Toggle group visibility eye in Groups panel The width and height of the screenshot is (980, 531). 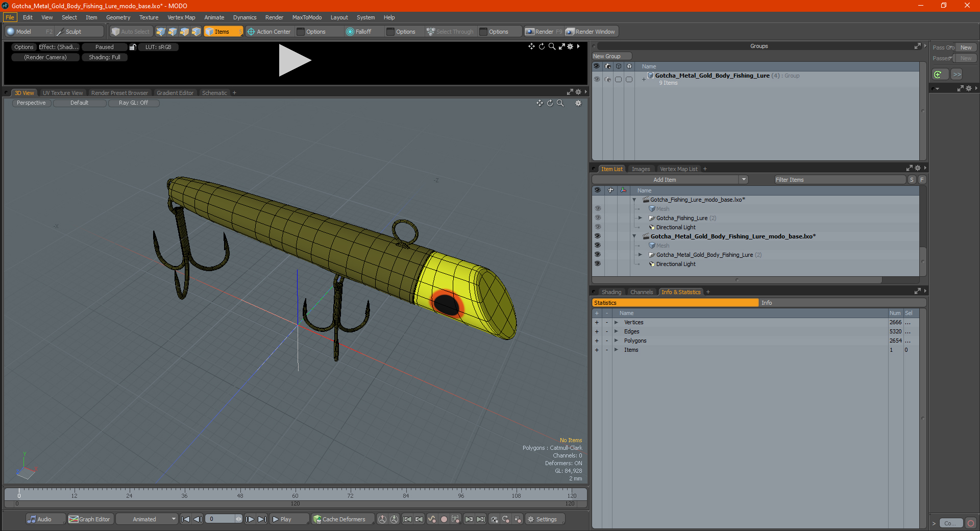[x=597, y=79]
